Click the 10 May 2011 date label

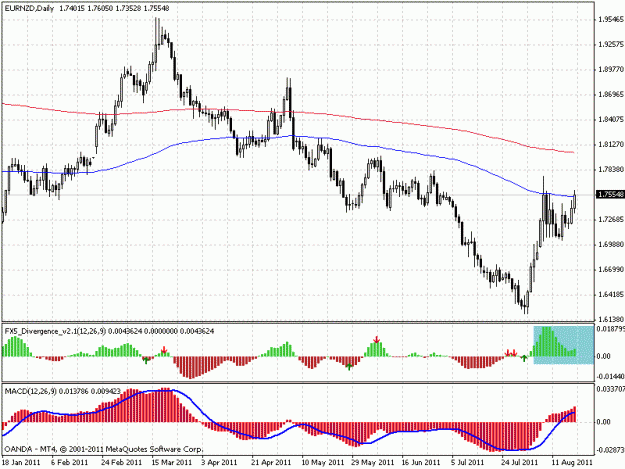[322, 463]
